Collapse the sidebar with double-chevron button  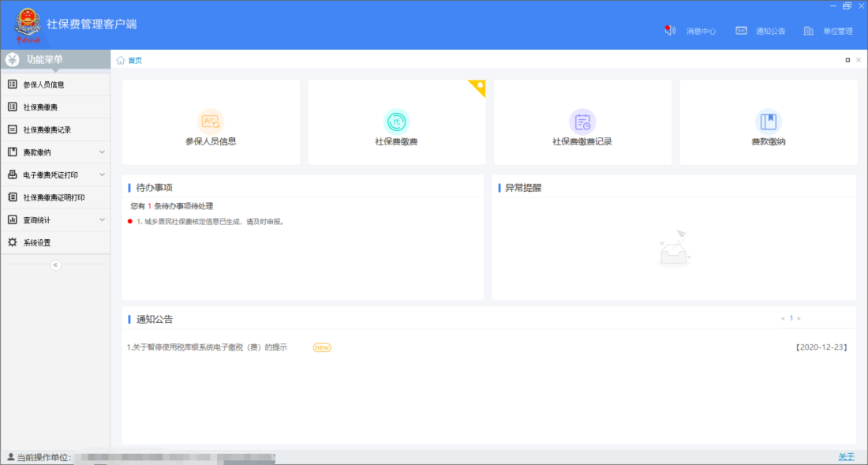tap(55, 265)
